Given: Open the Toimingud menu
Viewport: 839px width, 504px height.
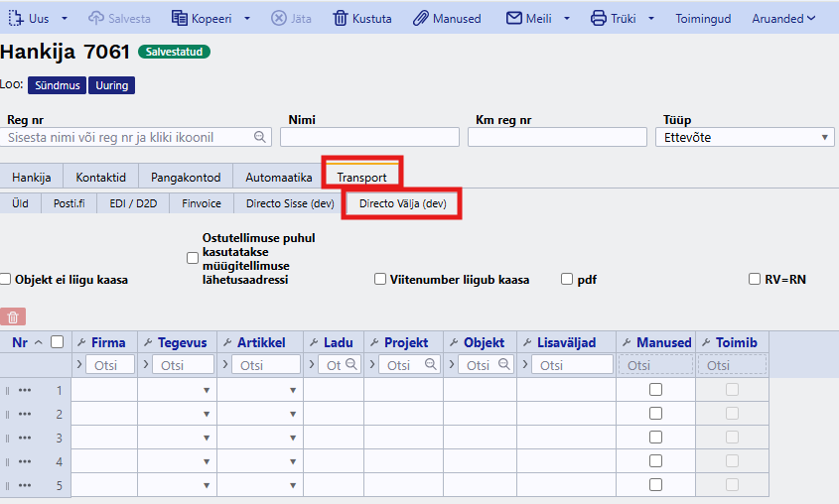Looking at the screenshot, I should tap(703, 19).
